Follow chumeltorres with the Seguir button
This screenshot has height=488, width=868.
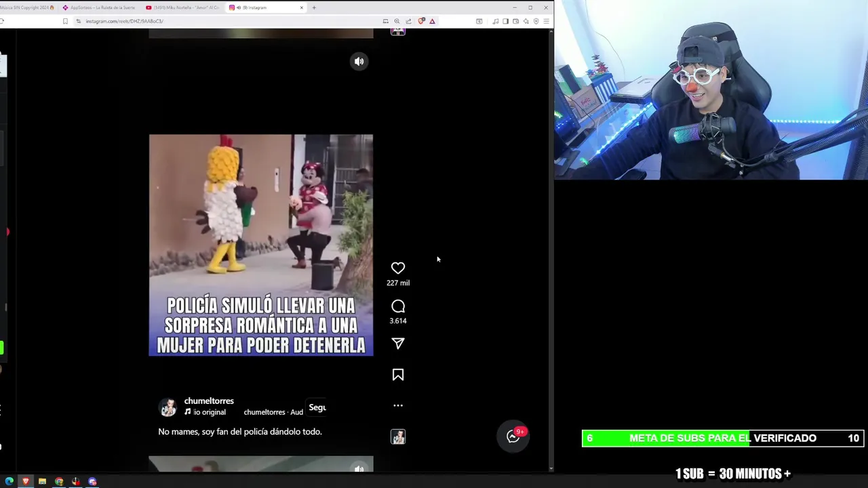pos(317,407)
